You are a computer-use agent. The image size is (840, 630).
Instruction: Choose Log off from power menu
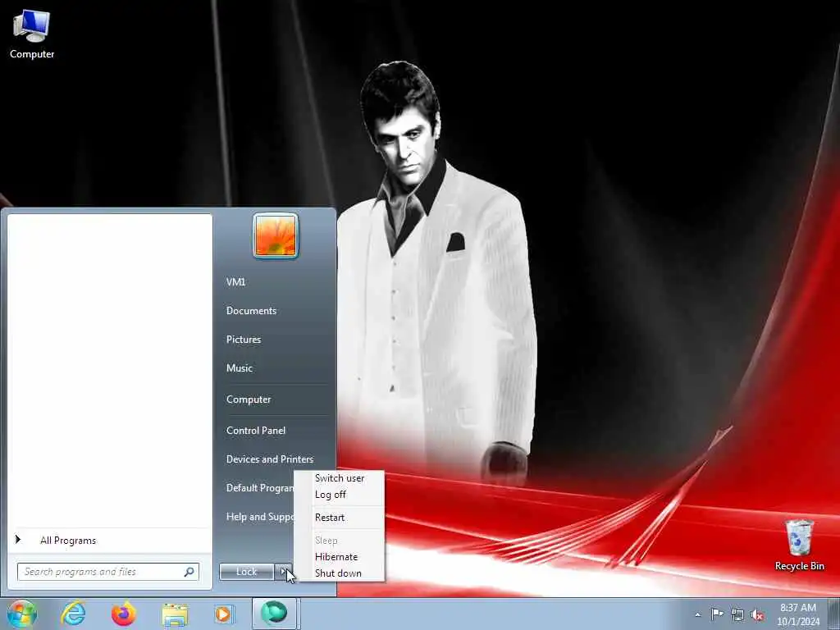331,494
